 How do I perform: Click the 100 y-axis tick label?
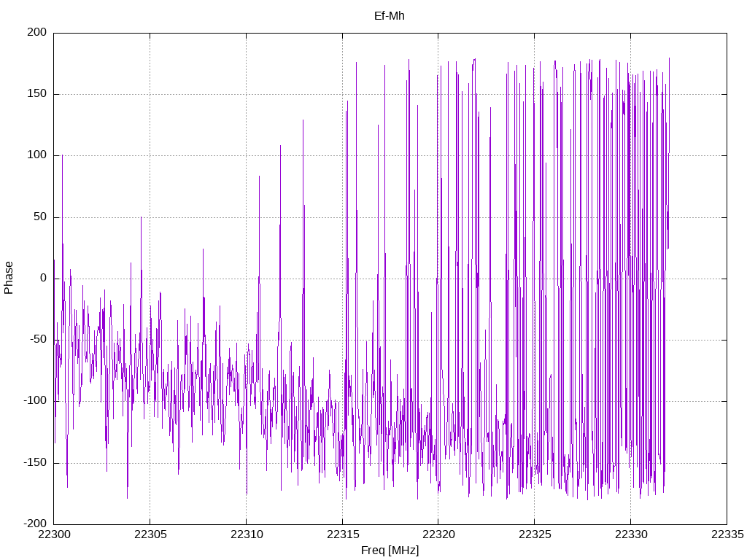pos(37,155)
